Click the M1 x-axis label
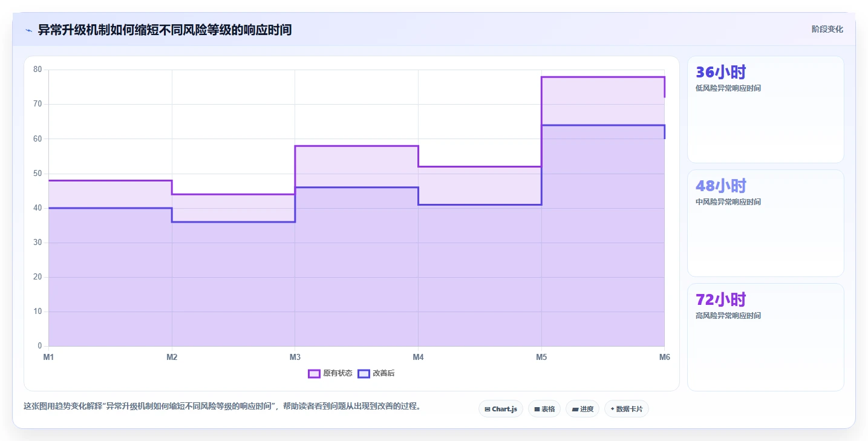 pyautogui.click(x=48, y=358)
